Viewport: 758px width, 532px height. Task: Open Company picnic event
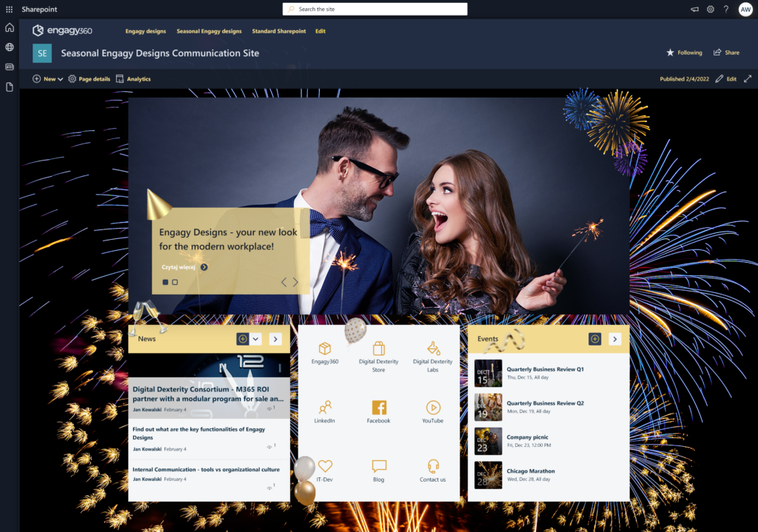[527, 437]
